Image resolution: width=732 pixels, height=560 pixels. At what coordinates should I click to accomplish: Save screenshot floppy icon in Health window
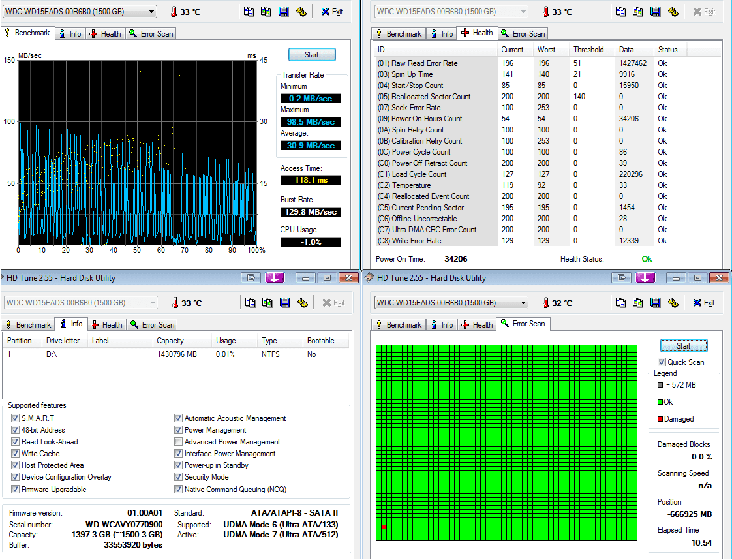coord(656,12)
